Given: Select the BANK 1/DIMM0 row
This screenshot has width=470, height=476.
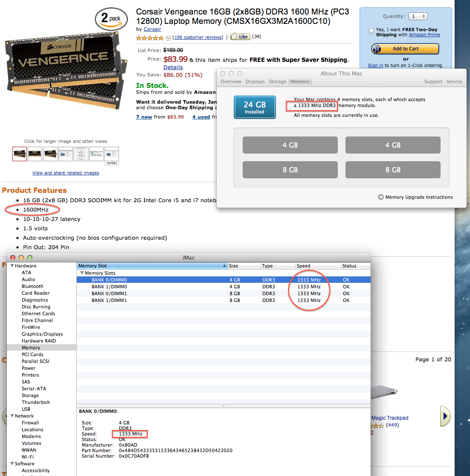Looking at the screenshot, I should pos(223,287).
